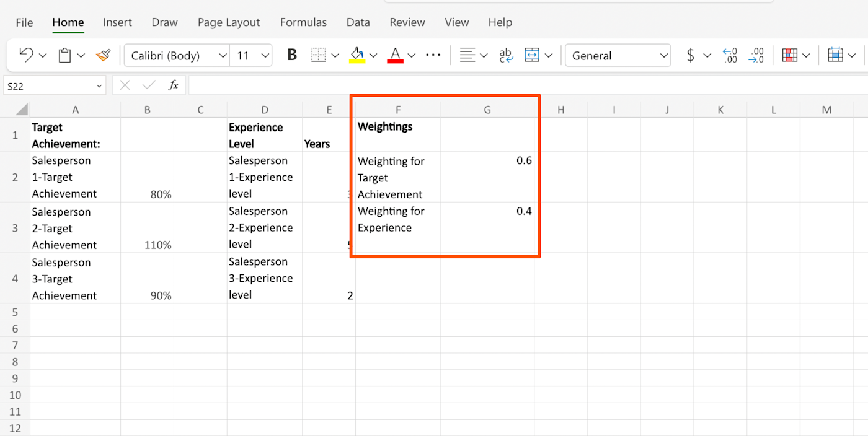
Task: Click the Paste icon
Action: pyautogui.click(x=64, y=54)
